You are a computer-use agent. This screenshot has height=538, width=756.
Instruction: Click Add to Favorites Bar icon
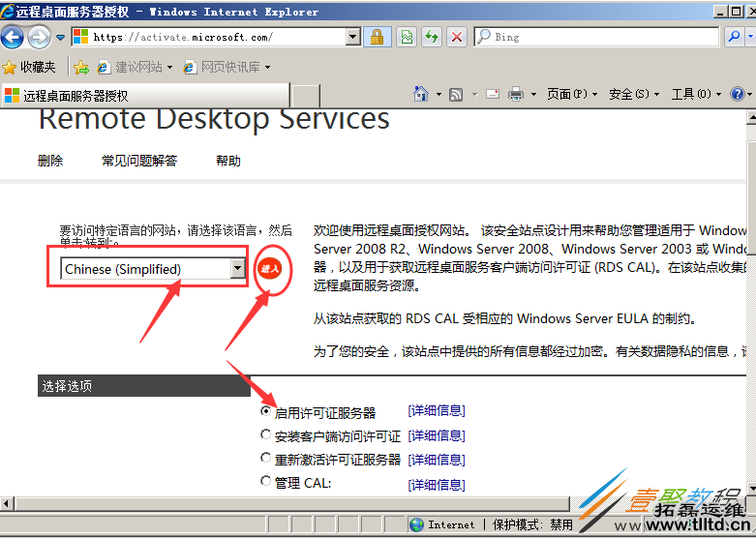click(81, 68)
